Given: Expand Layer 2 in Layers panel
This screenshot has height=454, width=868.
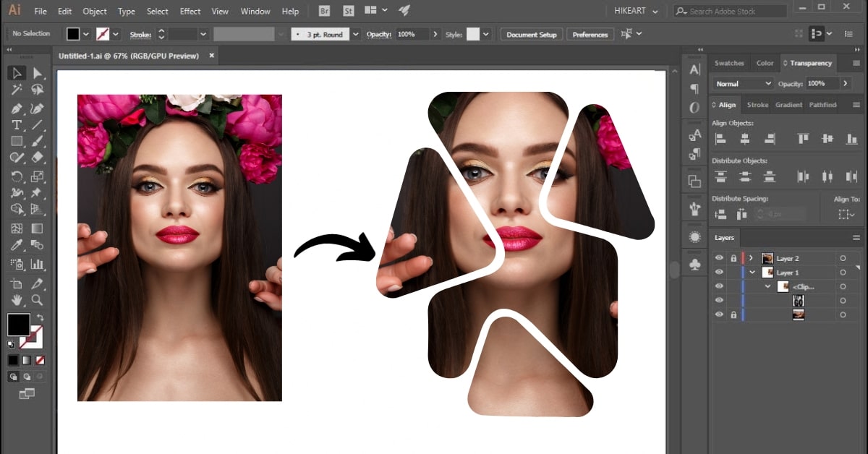Looking at the screenshot, I should pyautogui.click(x=752, y=258).
